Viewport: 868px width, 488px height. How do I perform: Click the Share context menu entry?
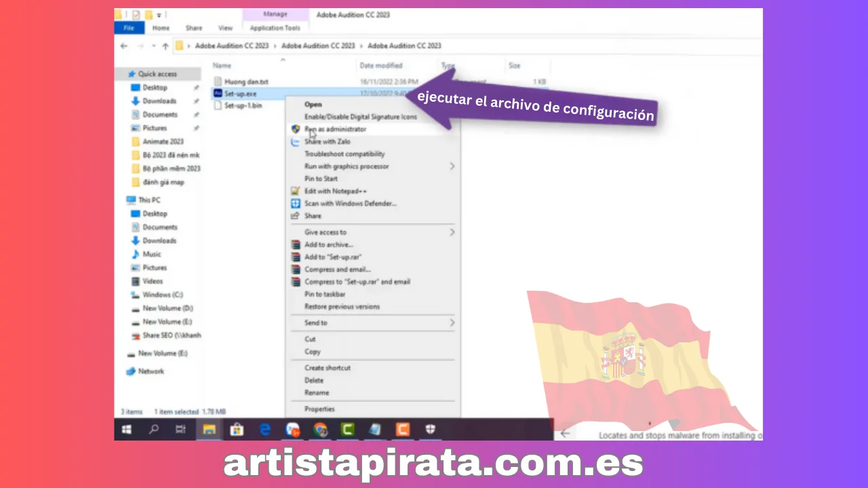313,216
